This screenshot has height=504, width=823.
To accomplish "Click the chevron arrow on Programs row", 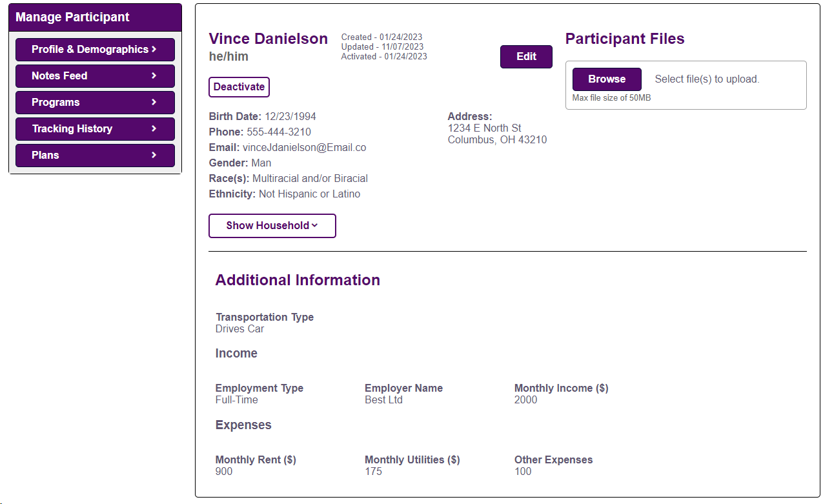I will point(154,102).
